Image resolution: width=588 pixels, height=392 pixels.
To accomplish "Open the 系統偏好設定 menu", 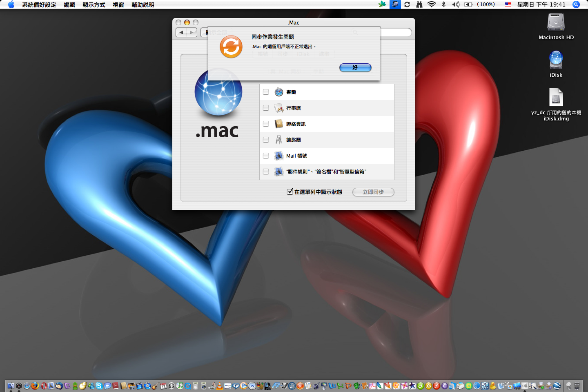I will [39, 4].
